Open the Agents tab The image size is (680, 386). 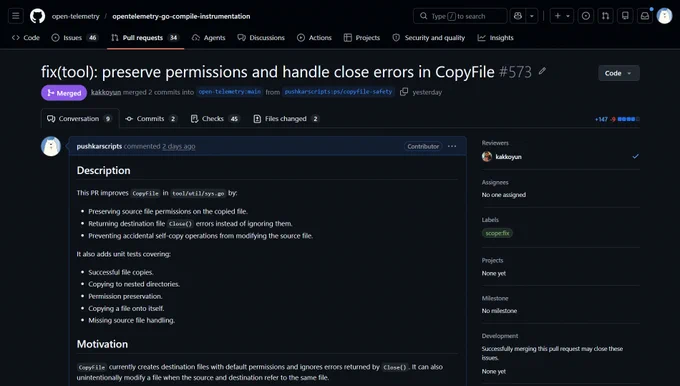pos(209,38)
